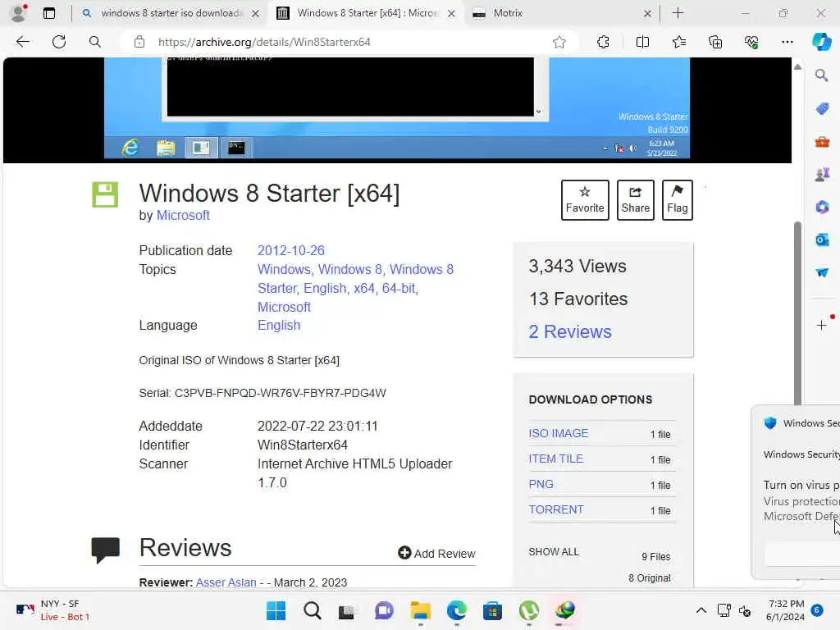Open reviewer Asser Aslan profile
This screenshot has height=630, width=840.
(226, 582)
